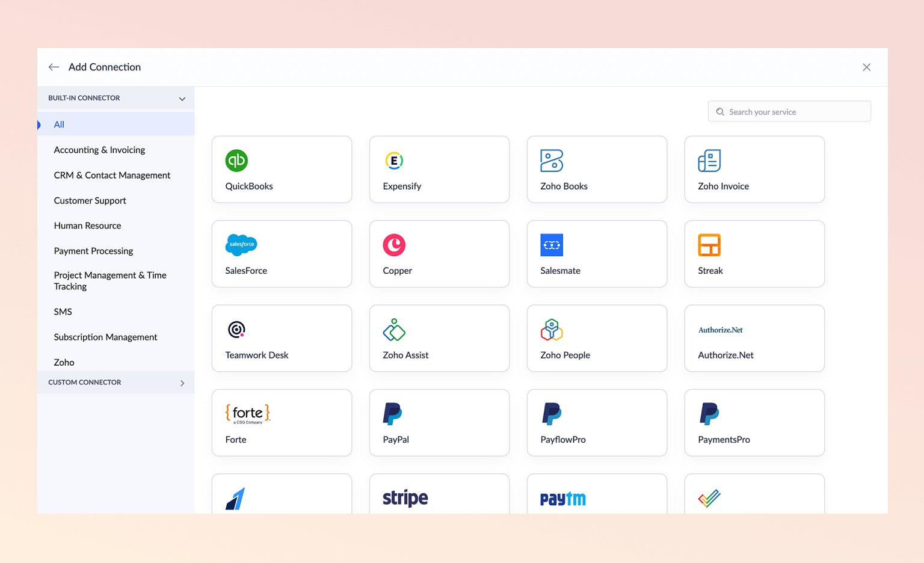Screen dimensions: 924x563
Task: Expand the Custom Connector section chevron
Action: coord(182,383)
